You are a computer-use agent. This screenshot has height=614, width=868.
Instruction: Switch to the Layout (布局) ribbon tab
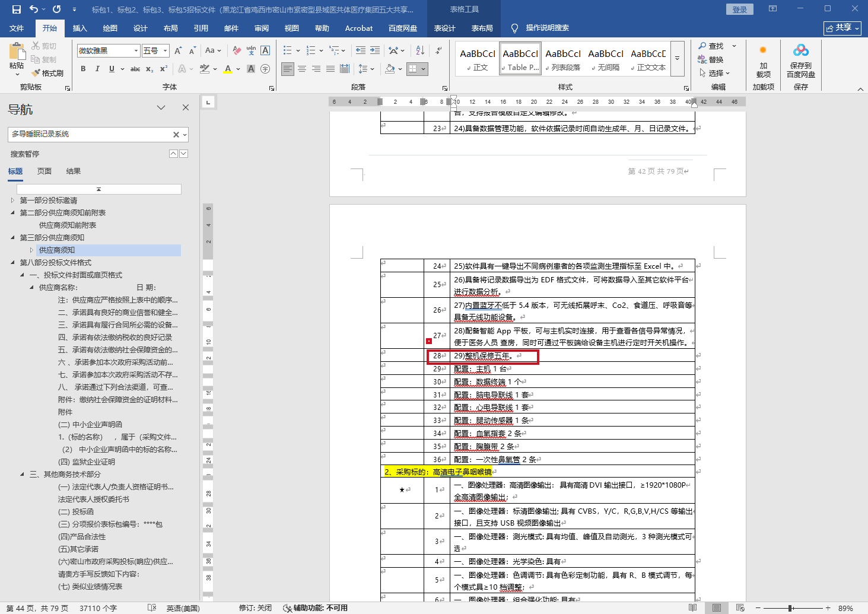pos(171,28)
